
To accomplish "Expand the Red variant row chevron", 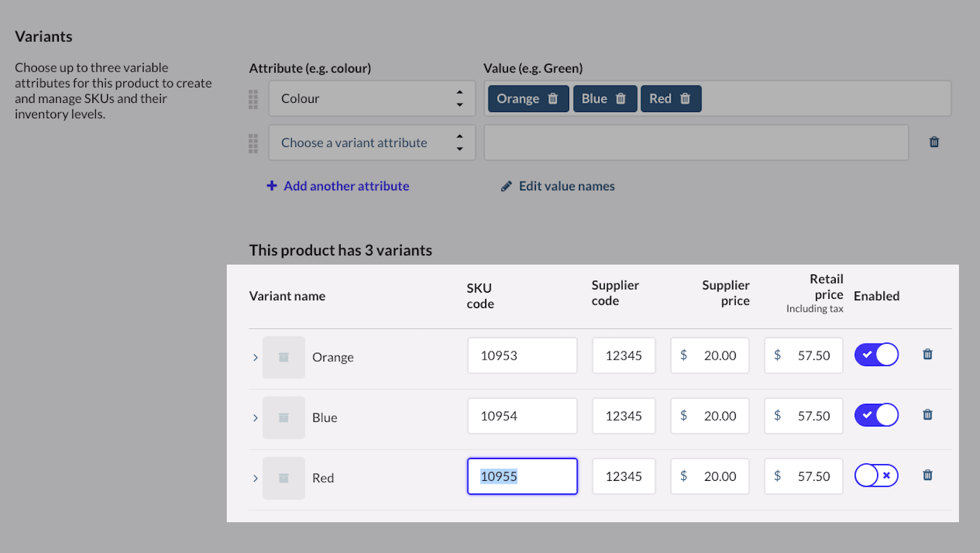I will (x=255, y=478).
